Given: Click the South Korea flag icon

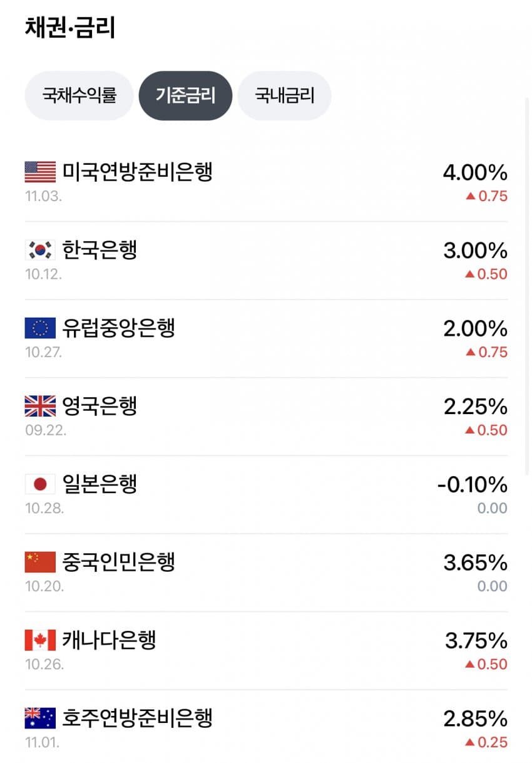Looking at the screenshot, I should pyautogui.click(x=40, y=249).
